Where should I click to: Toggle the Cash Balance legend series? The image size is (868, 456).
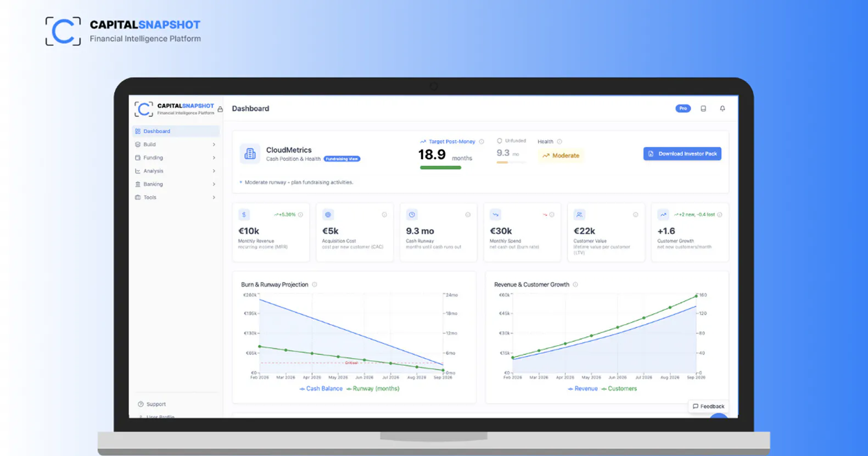pyautogui.click(x=321, y=388)
